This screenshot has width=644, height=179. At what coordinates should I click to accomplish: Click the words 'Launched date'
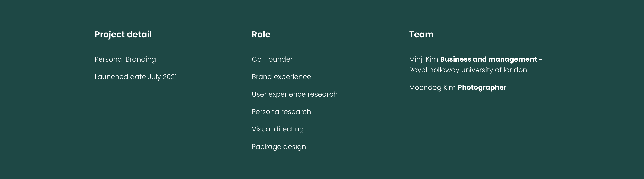(120, 77)
